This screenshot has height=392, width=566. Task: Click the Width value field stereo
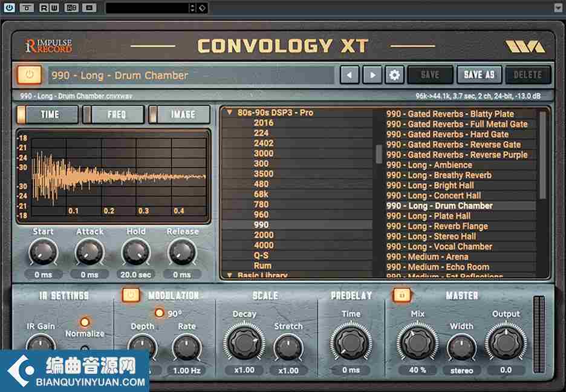click(x=461, y=370)
